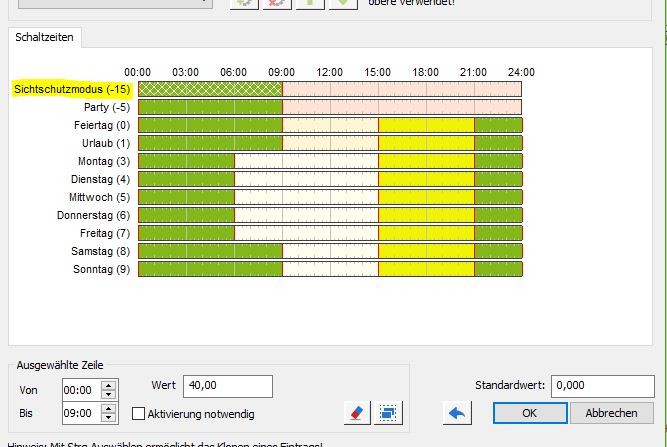The height and width of the screenshot is (447, 667).
Task: Decrease the Von time with down arrow
Action: (x=108, y=394)
